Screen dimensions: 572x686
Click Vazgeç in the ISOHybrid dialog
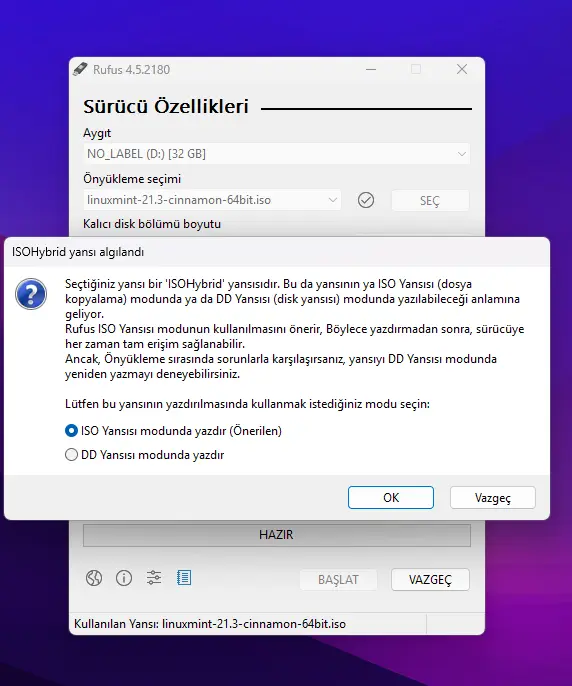point(492,497)
